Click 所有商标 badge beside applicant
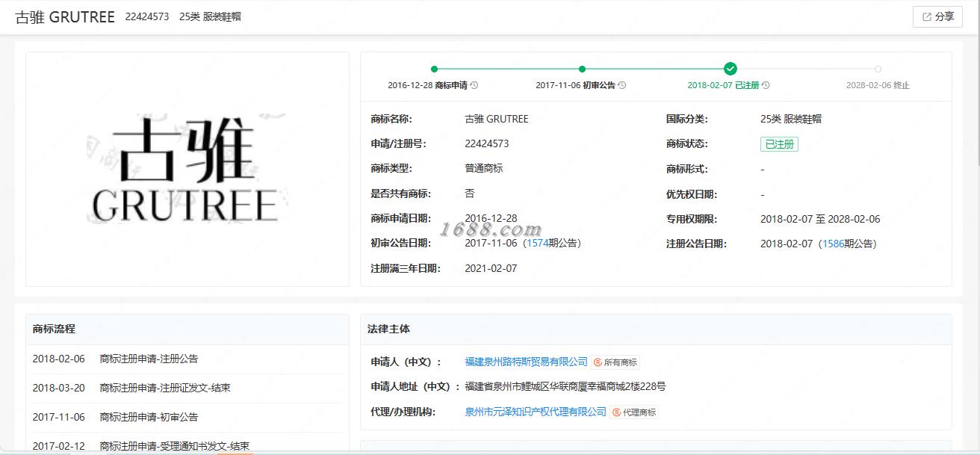 616,362
